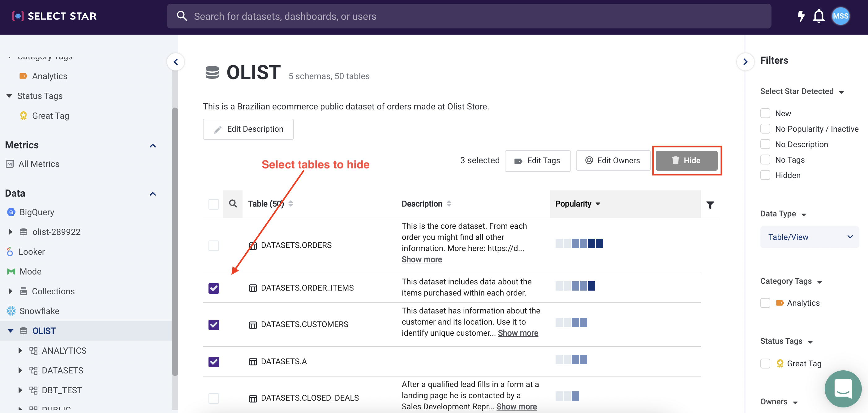Expand the olist-289922 tree node
Image resolution: width=868 pixels, height=413 pixels.
click(10, 232)
